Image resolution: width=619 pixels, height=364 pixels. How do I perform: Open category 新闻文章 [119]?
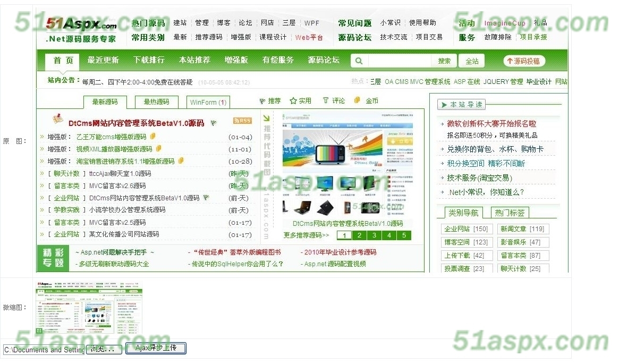[522, 229]
